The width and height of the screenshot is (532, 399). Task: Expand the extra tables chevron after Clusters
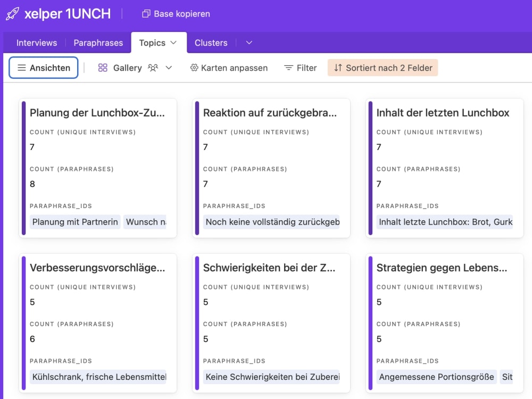click(x=249, y=43)
